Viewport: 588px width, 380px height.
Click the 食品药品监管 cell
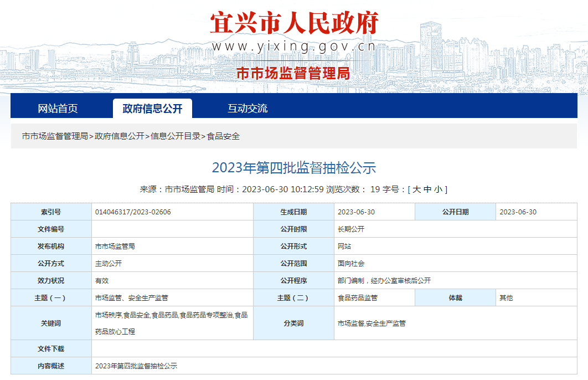pyautogui.click(x=374, y=298)
